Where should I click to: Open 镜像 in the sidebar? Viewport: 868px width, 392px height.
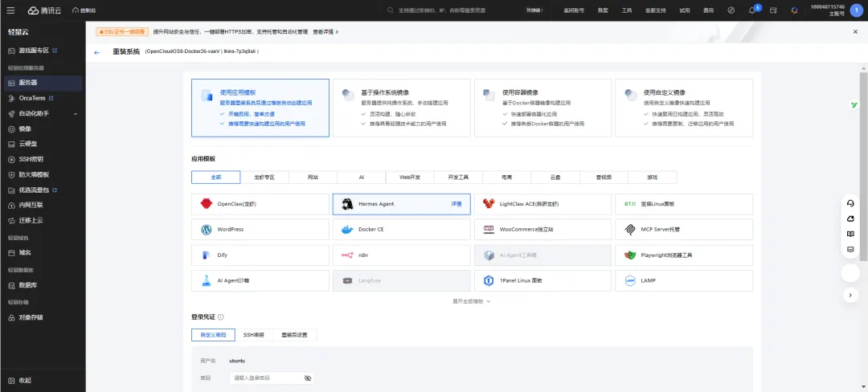point(25,129)
